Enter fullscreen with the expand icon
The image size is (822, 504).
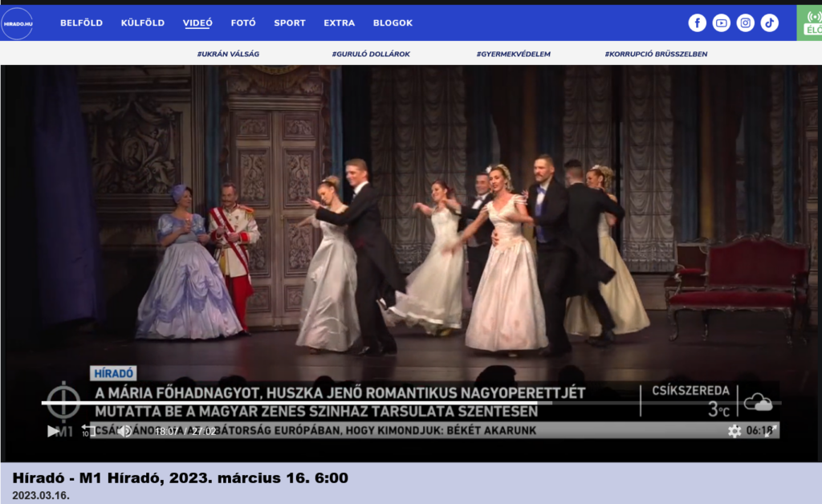pos(770,431)
